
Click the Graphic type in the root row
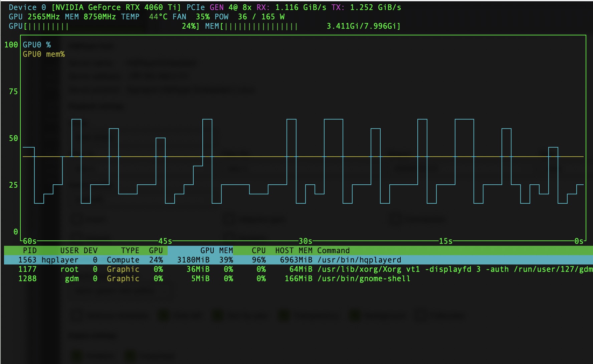click(x=123, y=269)
